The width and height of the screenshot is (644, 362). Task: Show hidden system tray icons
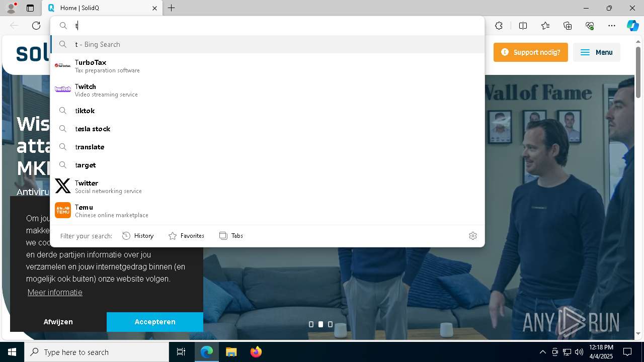[x=542, y=352]
